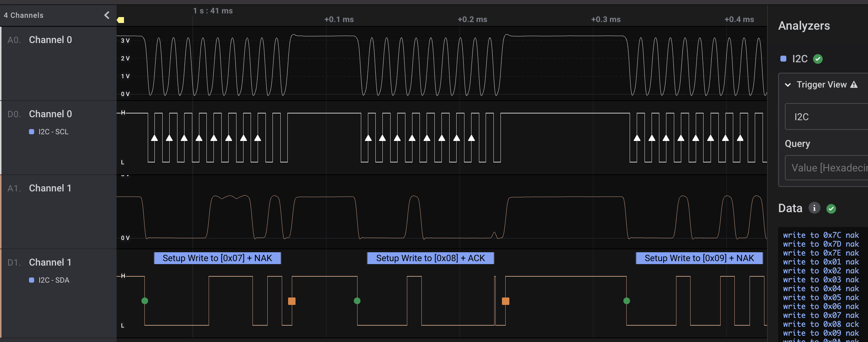Collapse the Trigger View section
Screen dimensions: 868x342
pyautogui.click(x=788, y=85)
